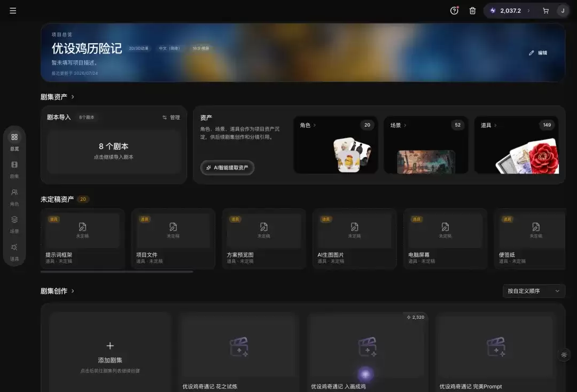The height and width of the screenshot is (392, 577).
Task: Click the 便签纸 asset name
Action: (506, 255)
